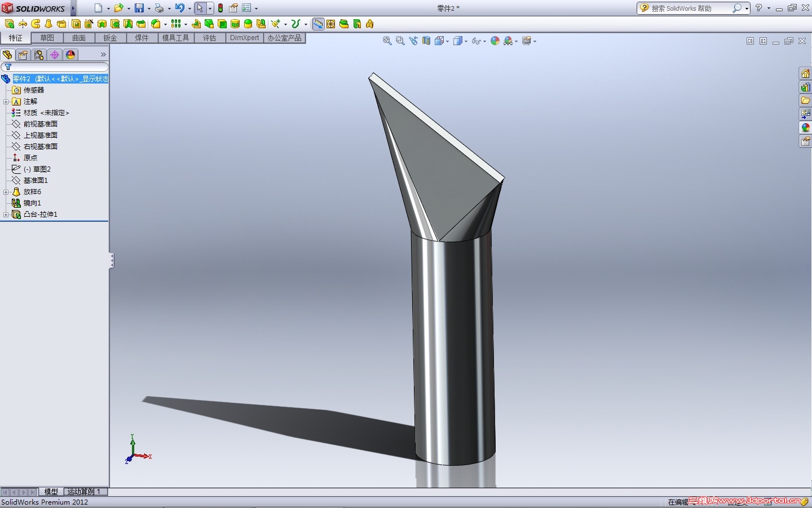
Task: Switch to the 草图 ribbon tab
Action: pos(47,38)
